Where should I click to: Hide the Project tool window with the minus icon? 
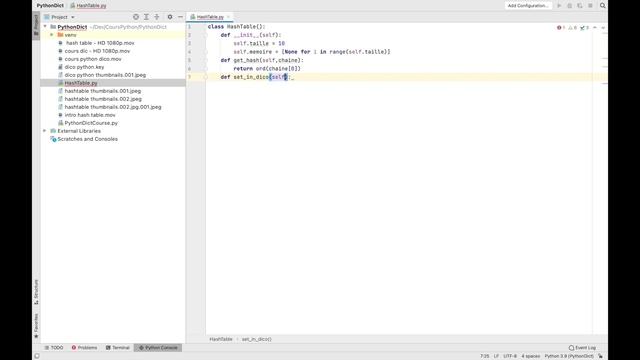(180, 17)
